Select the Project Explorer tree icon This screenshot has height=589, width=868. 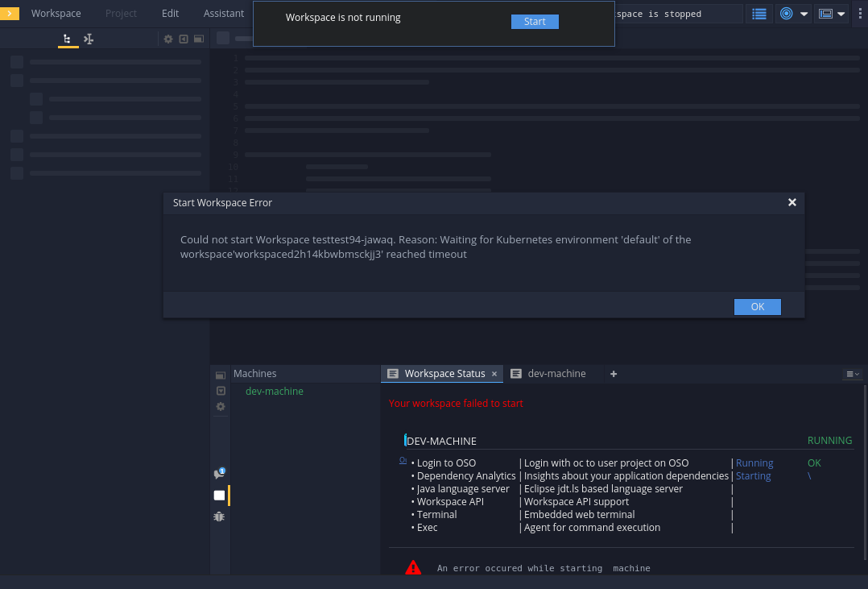(68, 38)
